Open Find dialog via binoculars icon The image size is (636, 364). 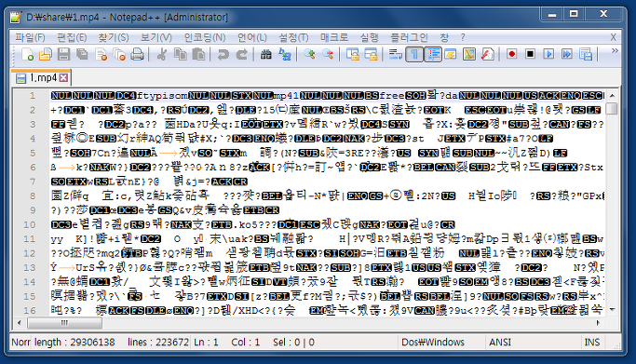pos(265,54)
